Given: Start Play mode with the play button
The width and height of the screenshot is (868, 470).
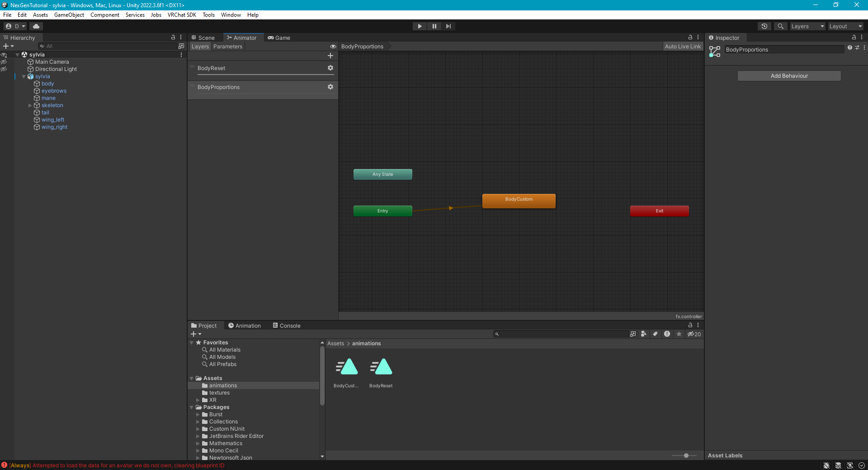Looking at the screenshot, I should click(420, 26).
